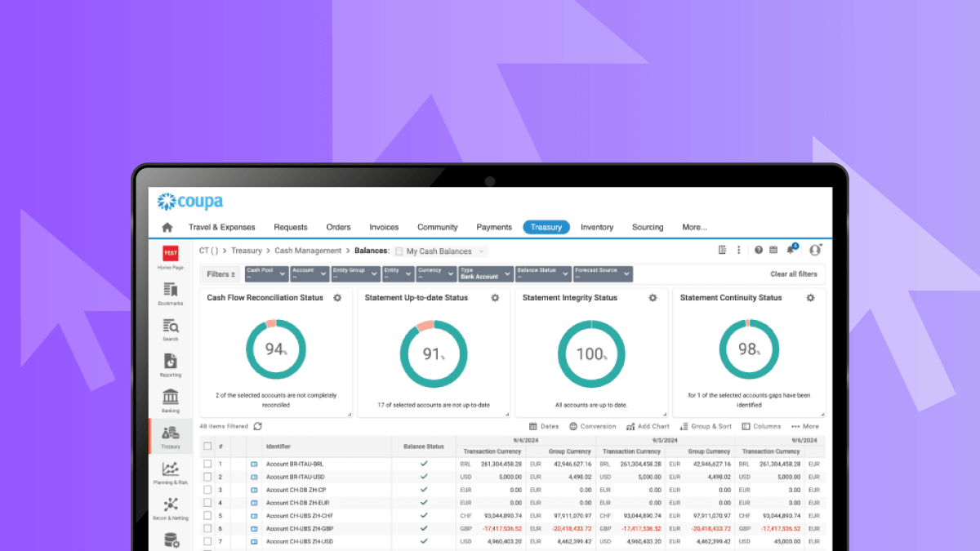
Task: Open Planning & Risk in the sidebar
Action: (171, 473)
